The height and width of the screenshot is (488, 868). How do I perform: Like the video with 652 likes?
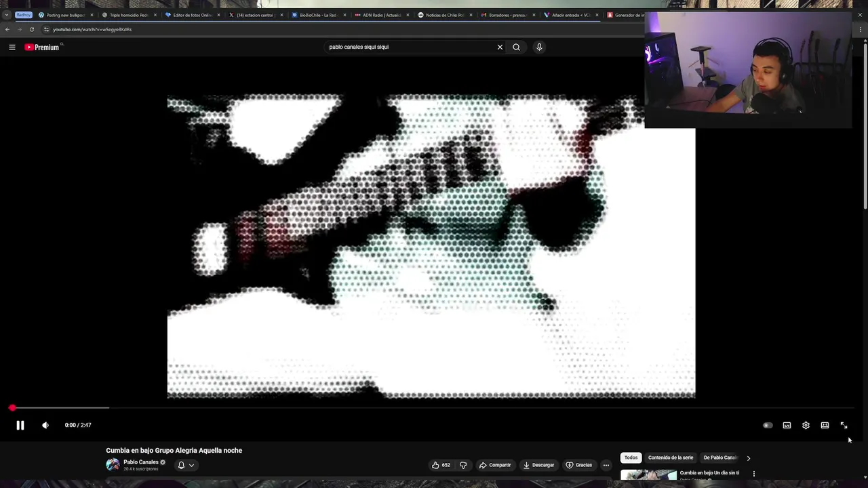tap(441, 465)
